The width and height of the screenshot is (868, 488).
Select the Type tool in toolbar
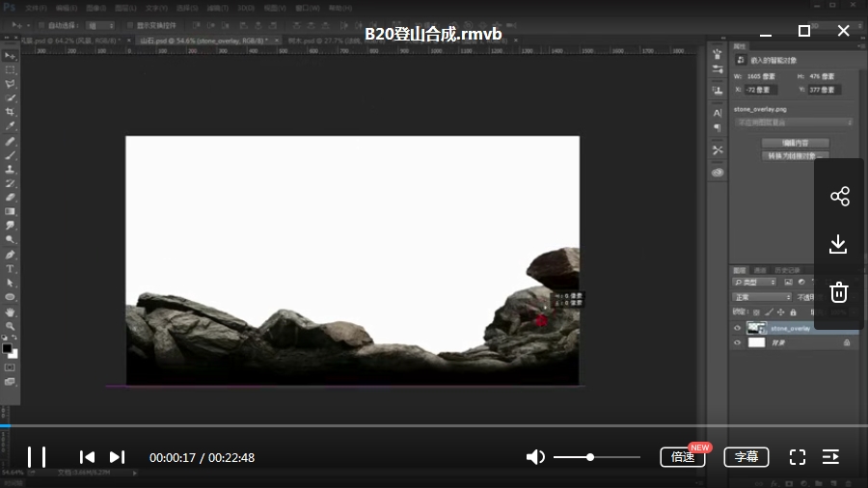pos(11,268)
